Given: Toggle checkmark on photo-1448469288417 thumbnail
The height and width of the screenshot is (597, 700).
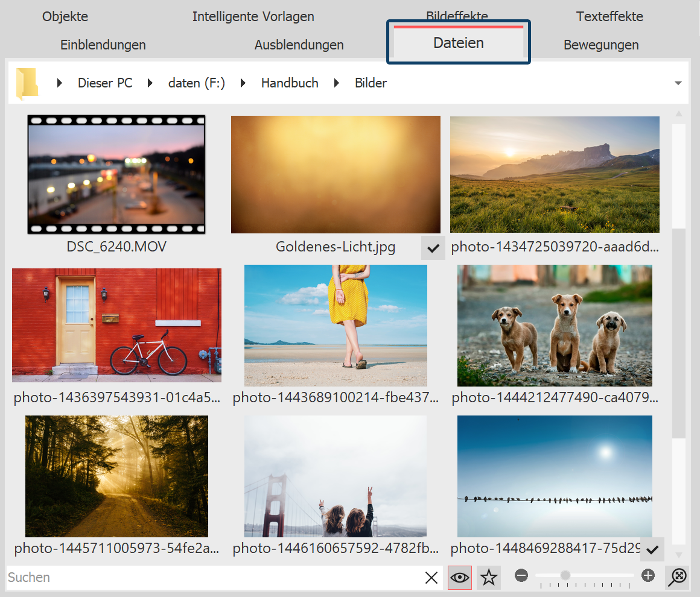Looking at the screenshot, I should 652,549.
